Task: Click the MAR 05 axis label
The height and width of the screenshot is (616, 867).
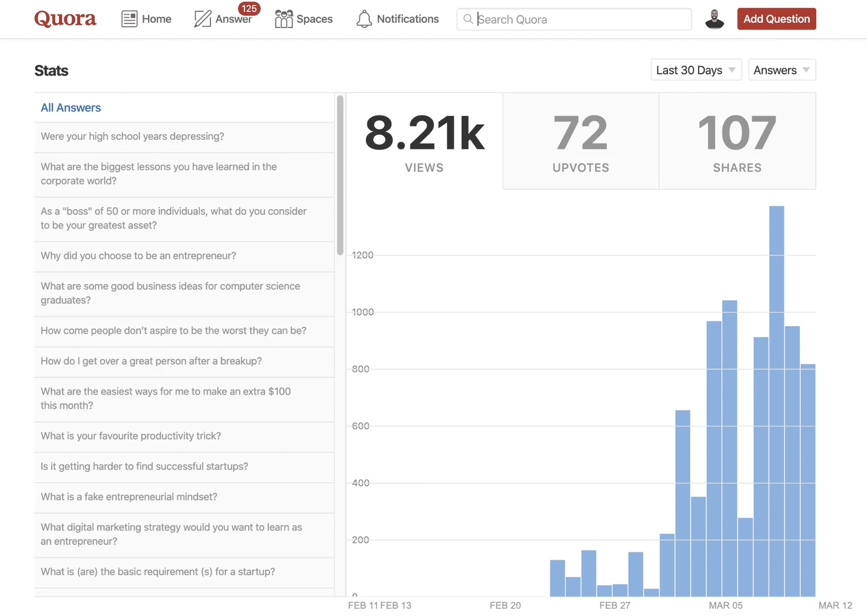Action: [x=726, y=605]
